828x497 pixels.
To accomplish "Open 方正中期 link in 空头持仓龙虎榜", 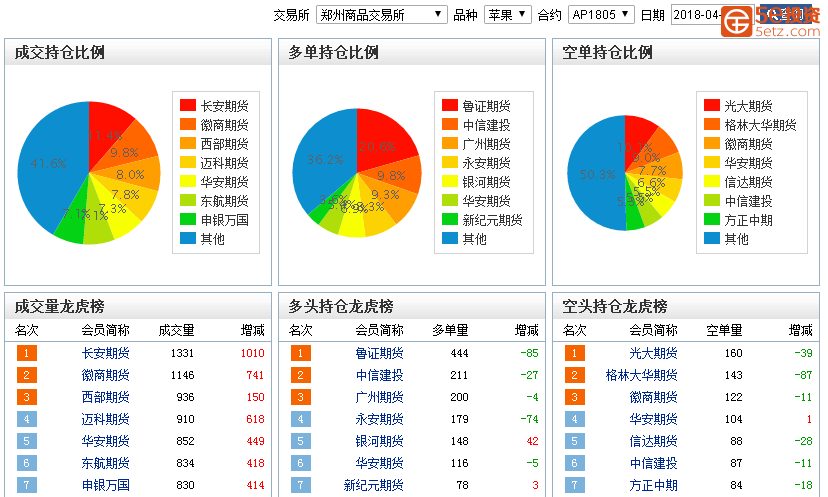I will (x=653, y=485).
